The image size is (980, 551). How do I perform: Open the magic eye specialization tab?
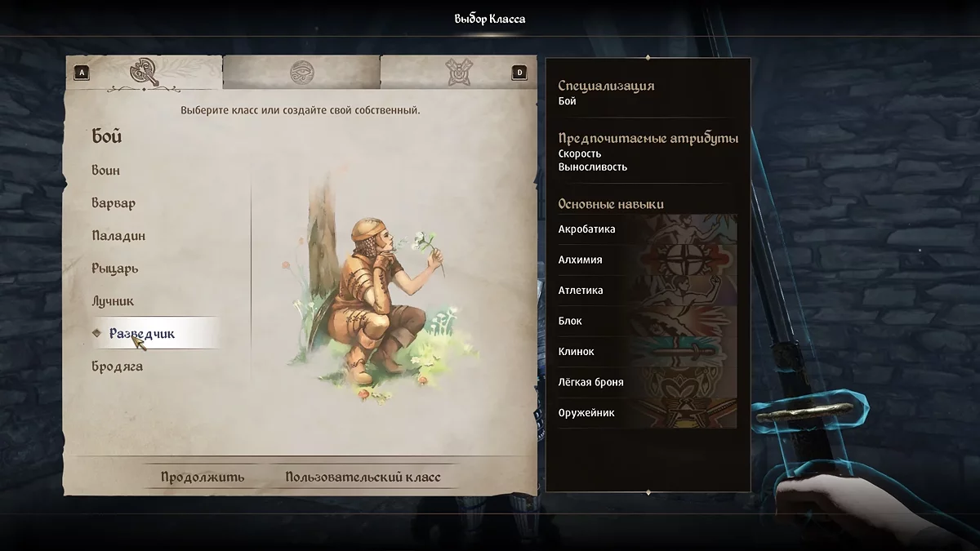pos(301,73)
